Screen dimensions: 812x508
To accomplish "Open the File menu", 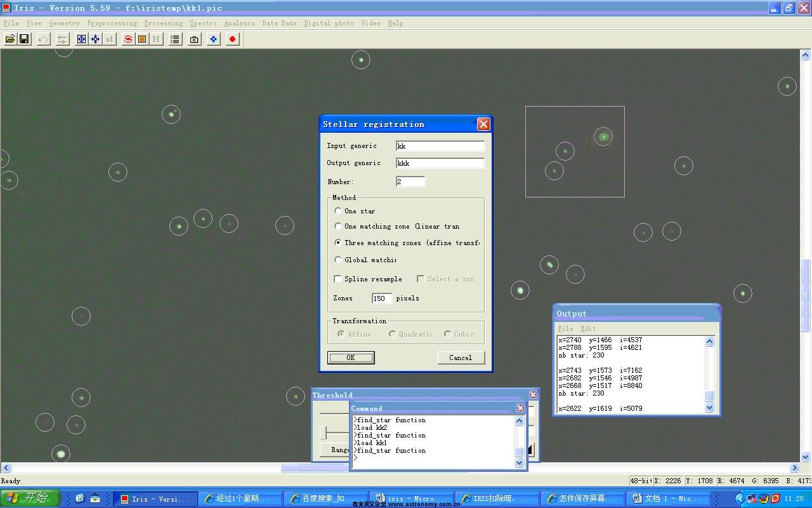I will pos(11,23).
